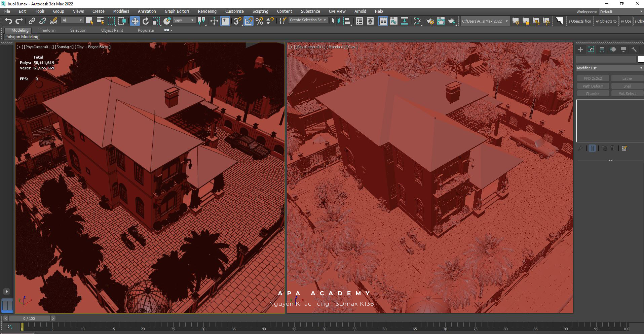Open the Utilities wrench panel

(634, 49)
